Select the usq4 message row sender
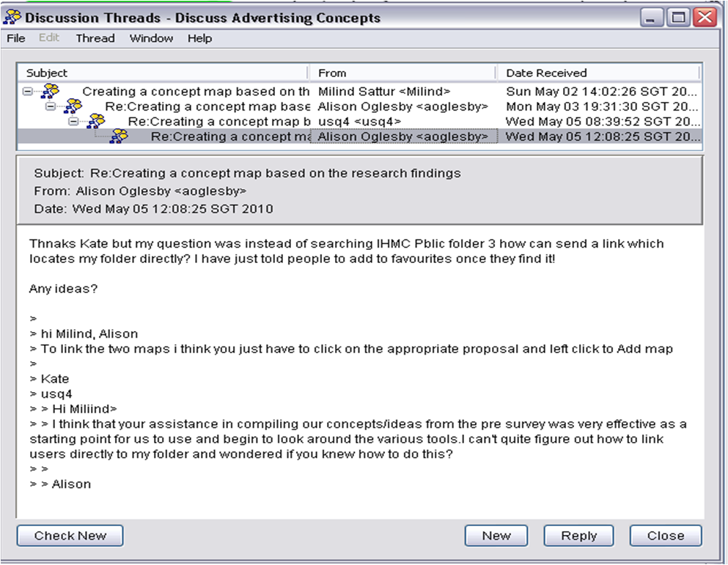Screen dimensions: 728x565 point(359,121)
